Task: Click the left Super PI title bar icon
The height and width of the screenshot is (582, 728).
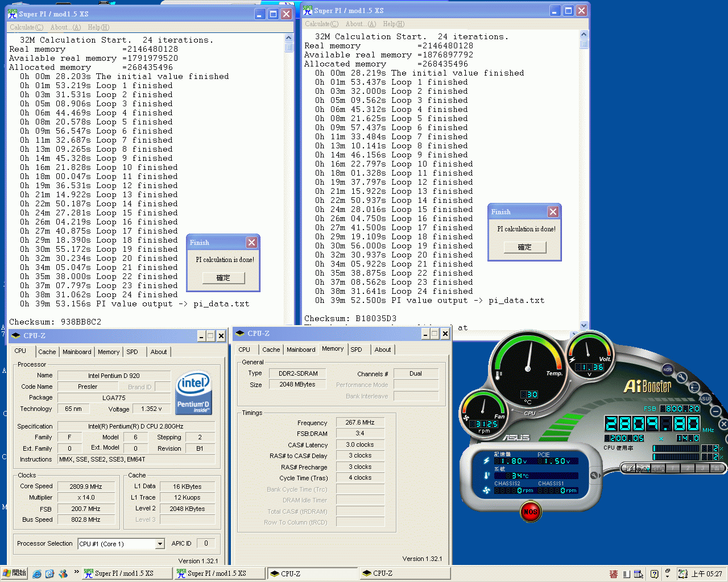Action: [x=12, y=14]
